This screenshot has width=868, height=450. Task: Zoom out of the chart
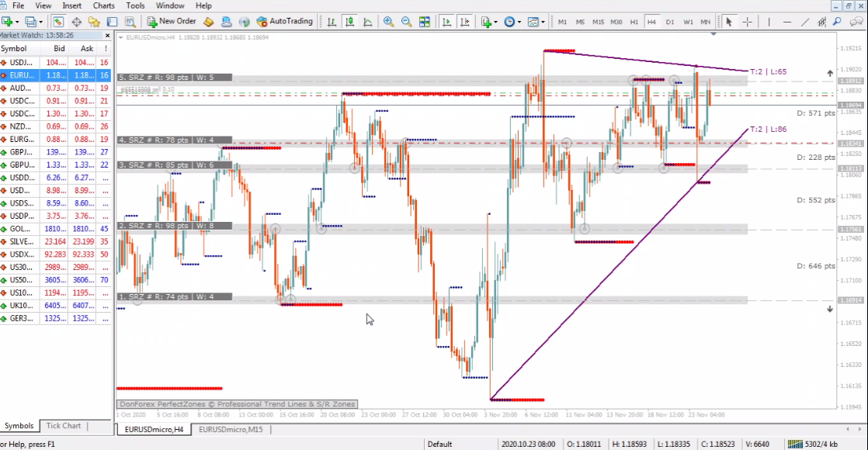[x=406, y=22]
